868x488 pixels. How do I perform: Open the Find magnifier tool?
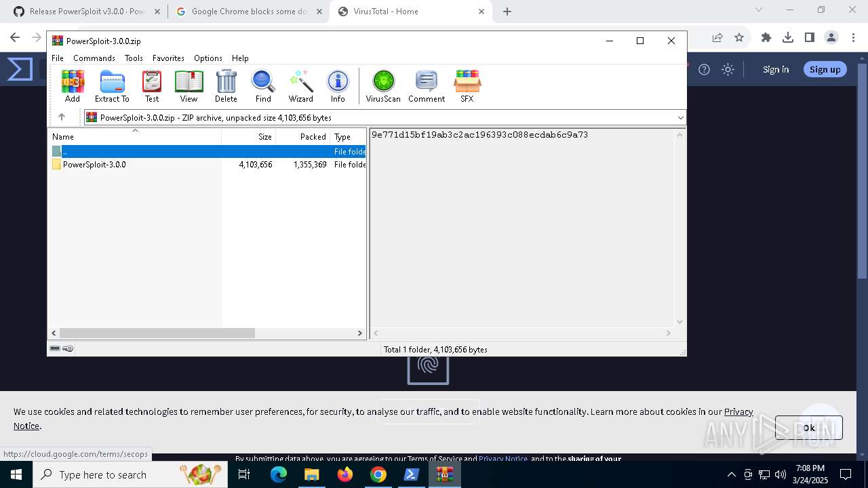[263, 86]
